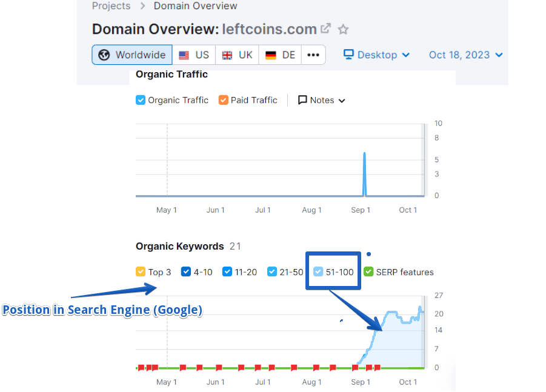Click the first red note marker on keywords chart
The width and height of the screenshot is (546, 392).
141,367
